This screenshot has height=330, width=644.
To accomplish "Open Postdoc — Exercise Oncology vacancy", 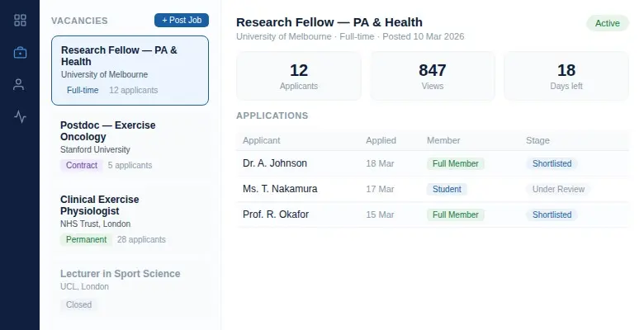I will (130, 145).
